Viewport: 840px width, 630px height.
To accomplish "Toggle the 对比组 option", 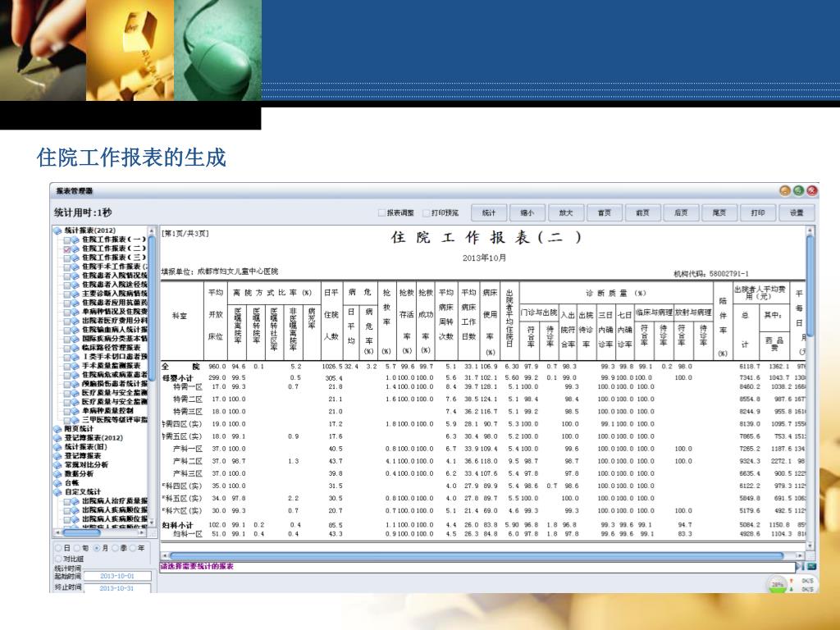I will coord(59,559).
